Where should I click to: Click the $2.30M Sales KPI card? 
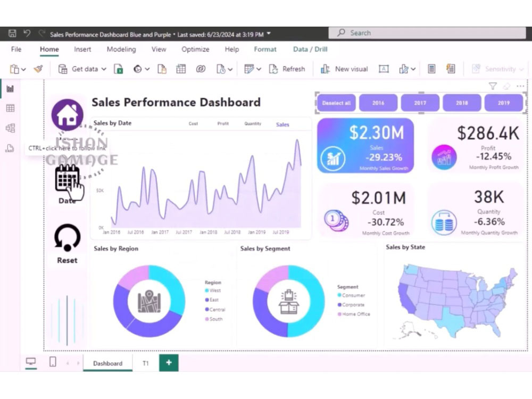pyautogui.click(x=365, y=146)
